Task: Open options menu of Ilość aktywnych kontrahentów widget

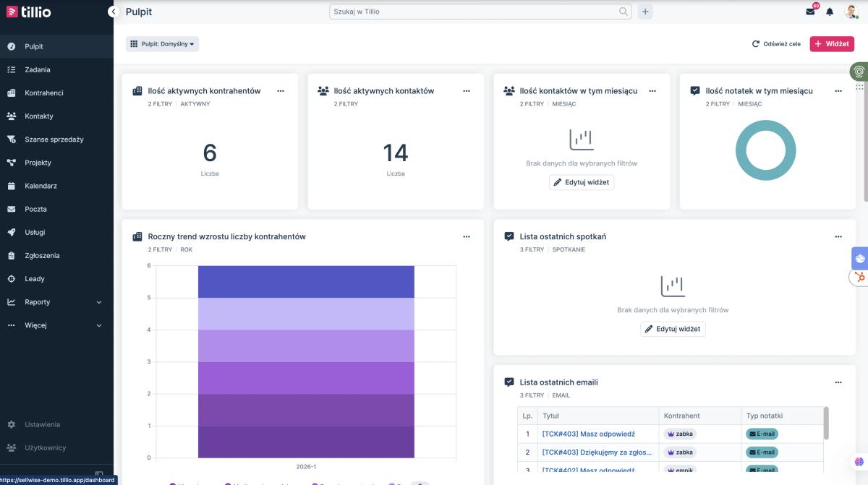Action: [281, 91]
